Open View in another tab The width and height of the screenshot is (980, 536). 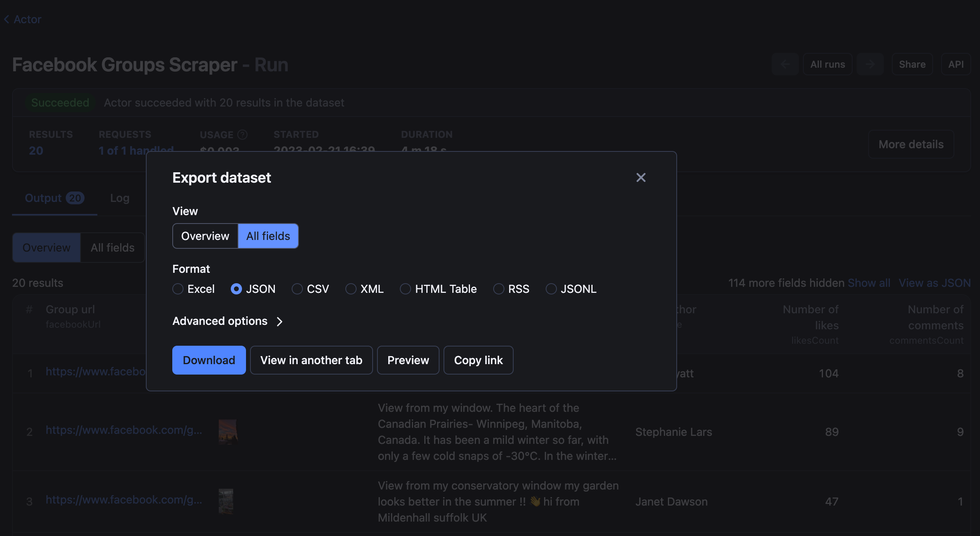pos(311,360)
